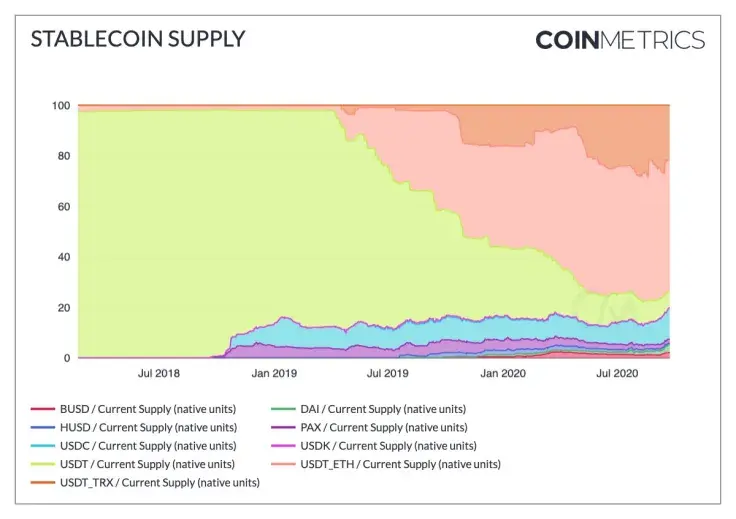
Task: Click the Stablecoin Supply chart title
Action: point(138,39)
